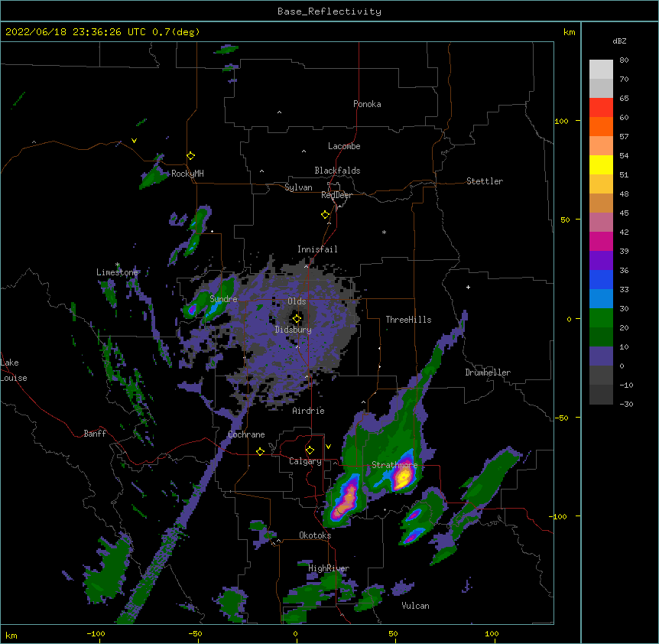Click the orange-pink storm cell southeast of Calgary
The height and width of the screenshot is (644, 659).
(x=348, y=499)
